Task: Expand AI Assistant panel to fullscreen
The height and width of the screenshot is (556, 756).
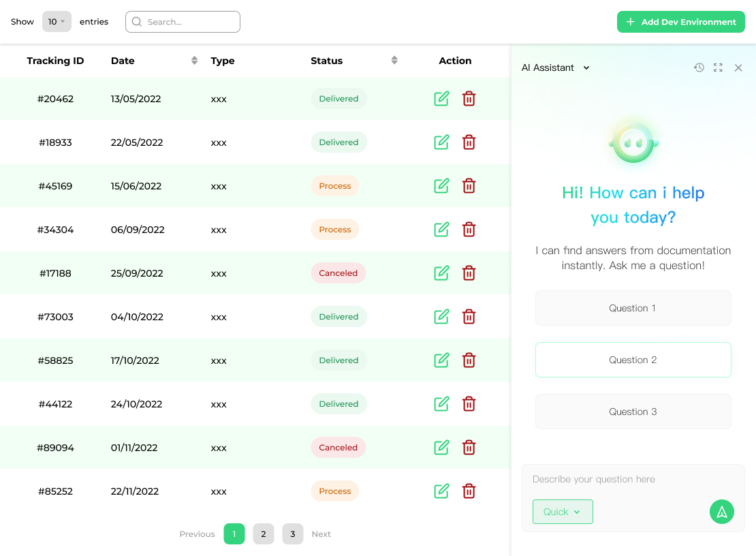Action: tap(718, 67)
